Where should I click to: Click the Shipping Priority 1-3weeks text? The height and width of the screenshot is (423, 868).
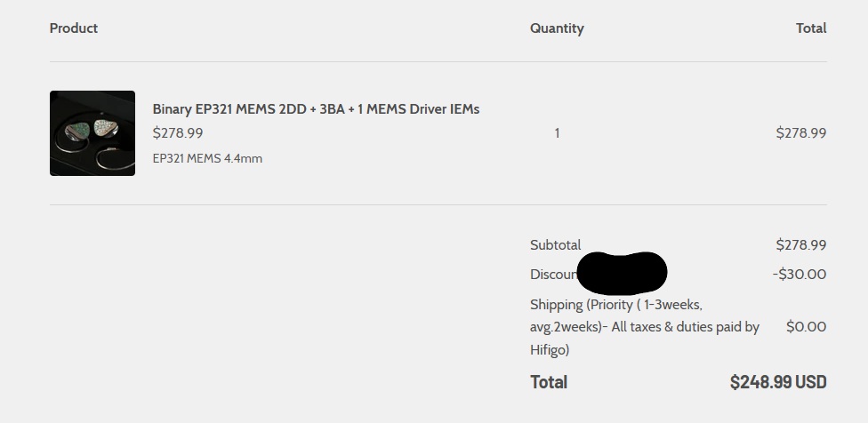[616, 305]
